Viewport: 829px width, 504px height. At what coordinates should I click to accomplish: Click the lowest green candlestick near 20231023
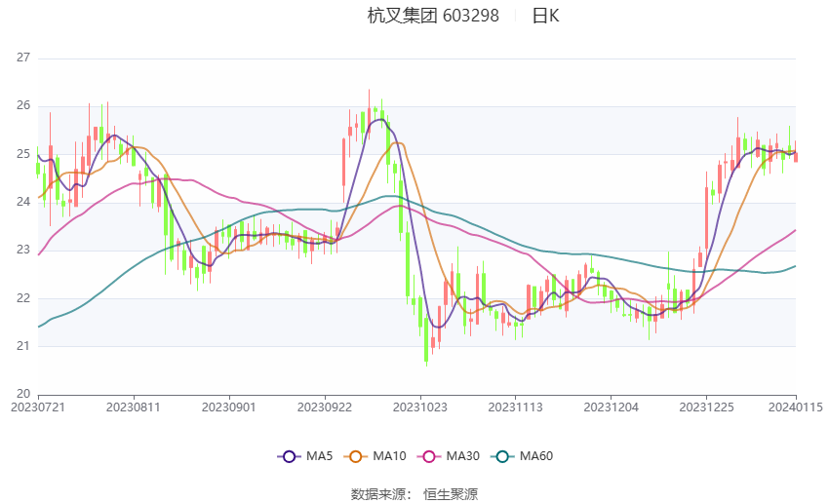[x=426, y=339]
